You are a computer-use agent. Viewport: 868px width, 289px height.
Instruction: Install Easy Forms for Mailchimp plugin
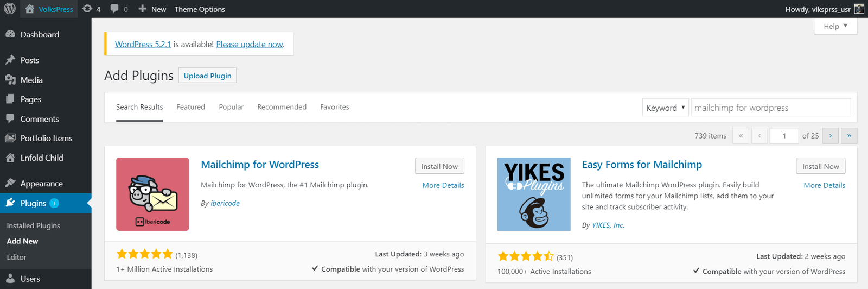point(821,166)
